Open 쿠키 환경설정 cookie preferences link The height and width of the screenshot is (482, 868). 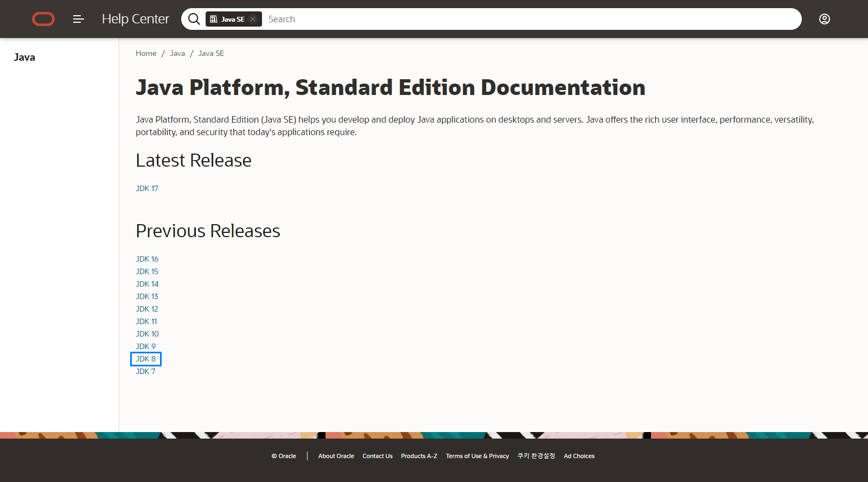(536, 456)
